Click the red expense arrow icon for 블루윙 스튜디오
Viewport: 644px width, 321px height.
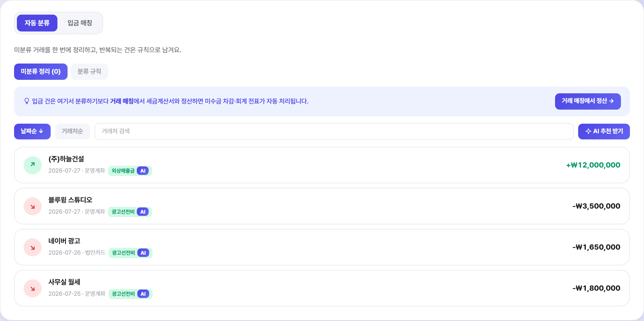(x=33, y=206)
